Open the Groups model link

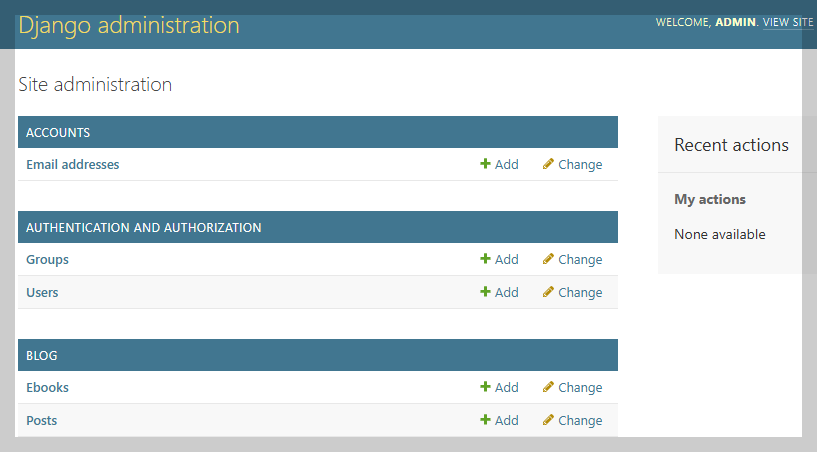coord(47,260)
